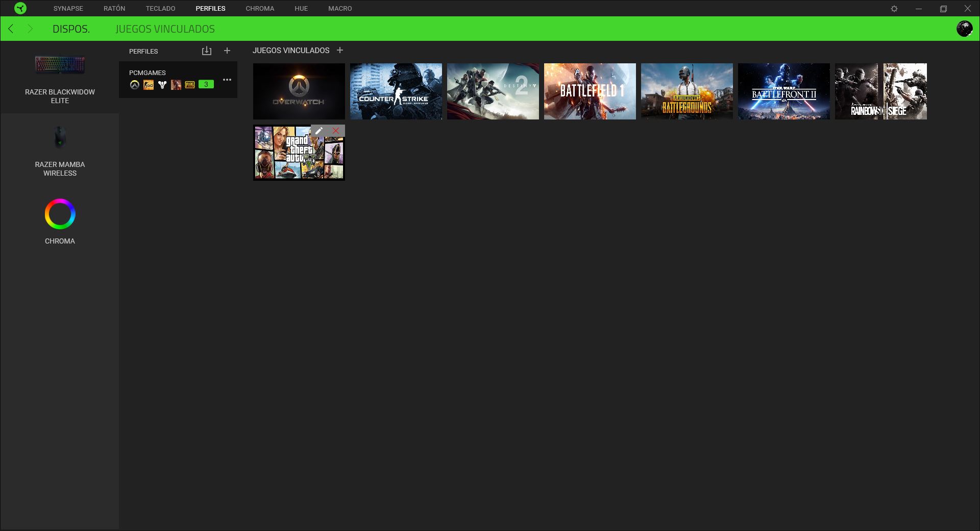Add linked game with plus icon
Viewport: 980px width, 531px height.
click(340, 50)
